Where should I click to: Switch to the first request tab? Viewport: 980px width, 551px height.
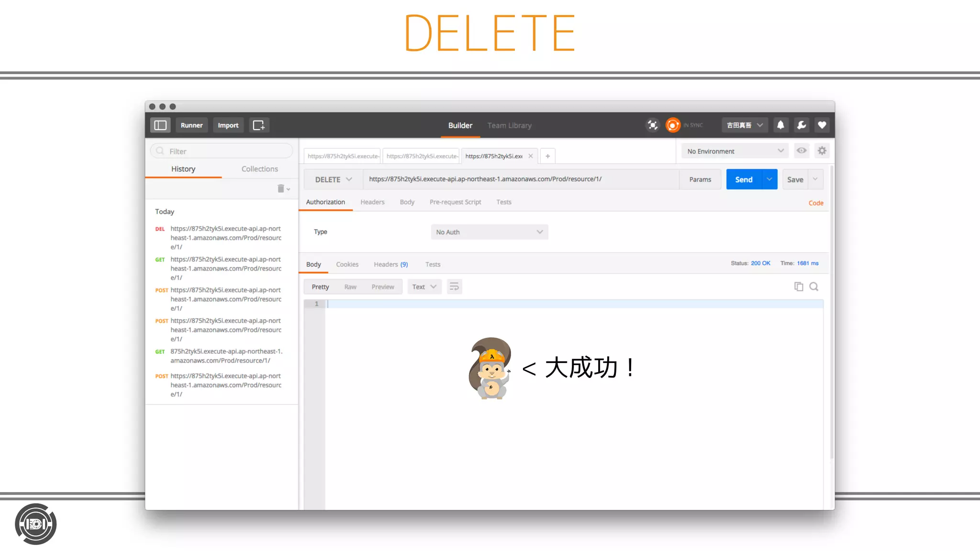(343, 156)
